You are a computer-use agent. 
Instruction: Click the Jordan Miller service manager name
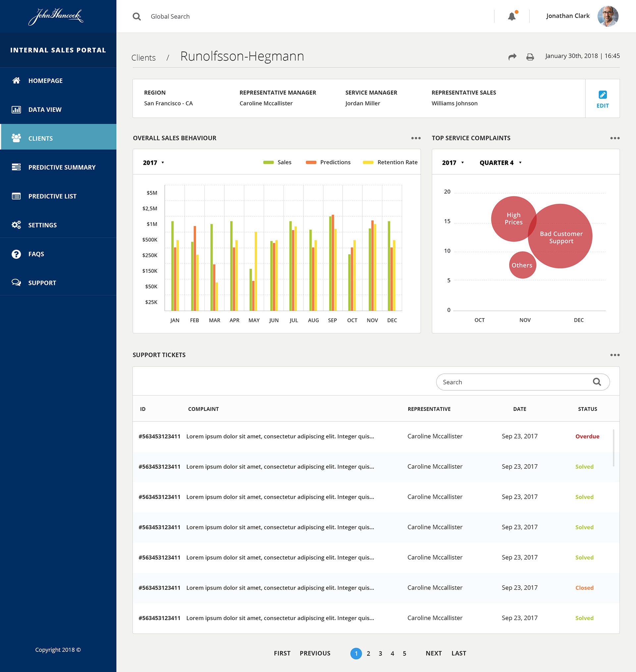[362, 103]
